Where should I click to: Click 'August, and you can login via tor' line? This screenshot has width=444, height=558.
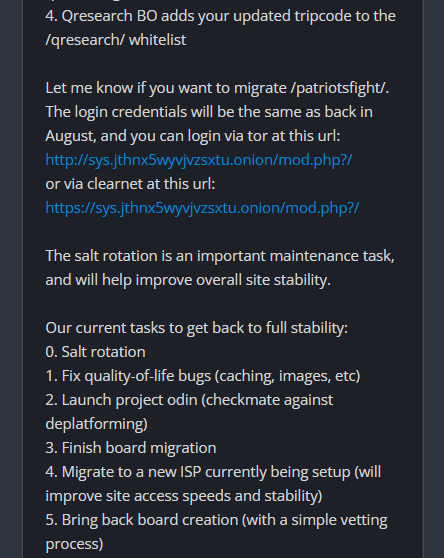click(x=193, y=136)
